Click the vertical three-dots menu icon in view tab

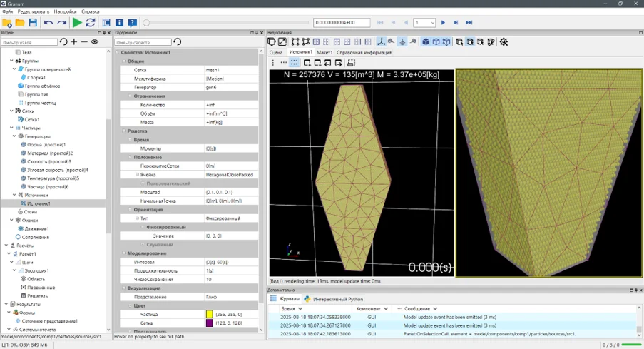coord(273,63)
